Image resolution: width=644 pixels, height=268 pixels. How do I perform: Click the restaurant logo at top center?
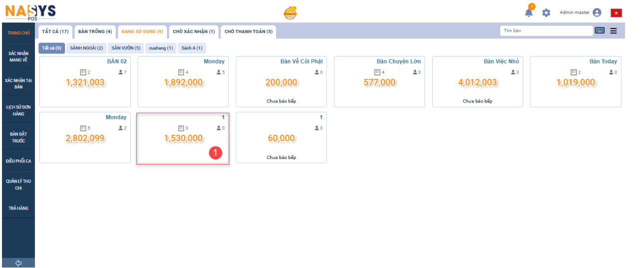(290, 13)
